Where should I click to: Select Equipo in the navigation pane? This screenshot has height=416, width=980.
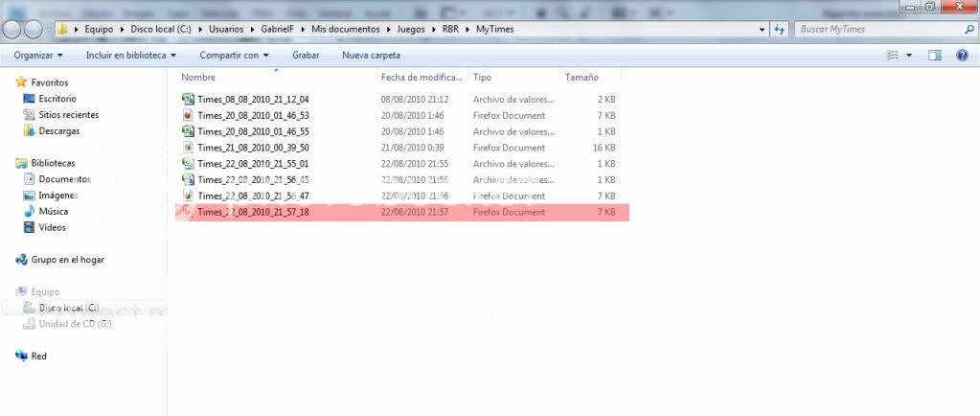point(45,292)
